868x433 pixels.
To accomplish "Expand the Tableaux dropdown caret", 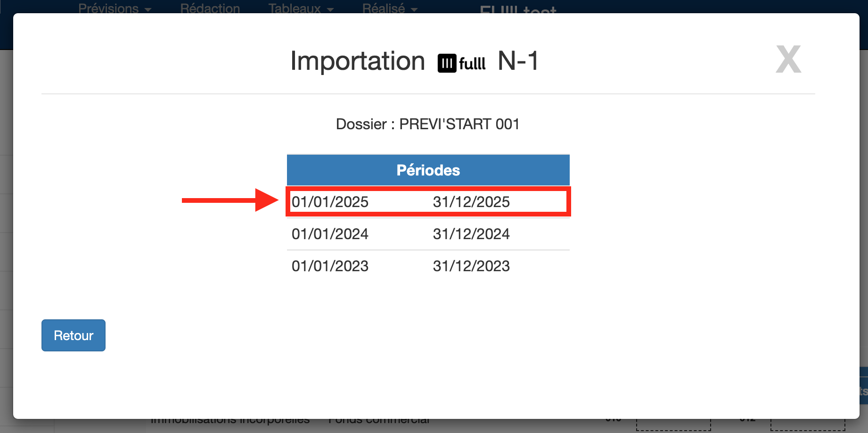I will [330, 9].
